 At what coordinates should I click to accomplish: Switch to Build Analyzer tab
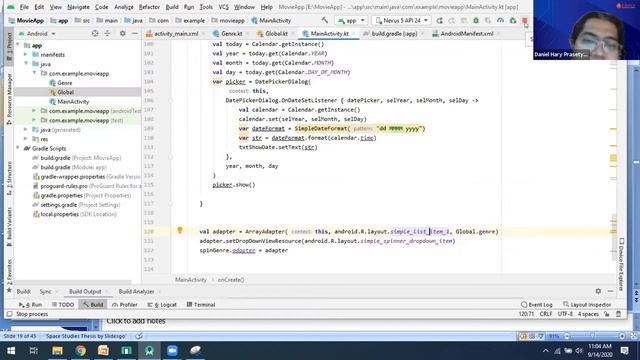[136, 291]
